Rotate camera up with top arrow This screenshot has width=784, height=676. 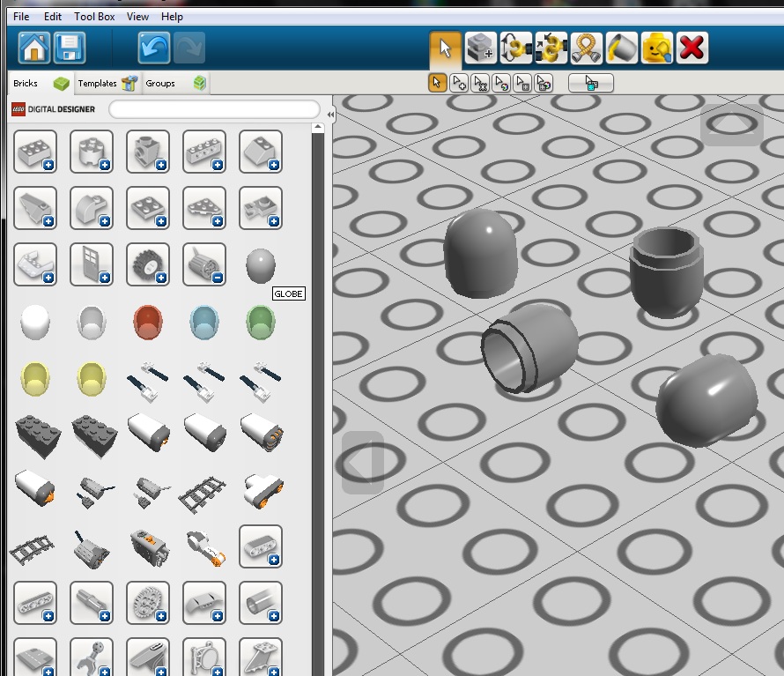click(x=731, y=123)
